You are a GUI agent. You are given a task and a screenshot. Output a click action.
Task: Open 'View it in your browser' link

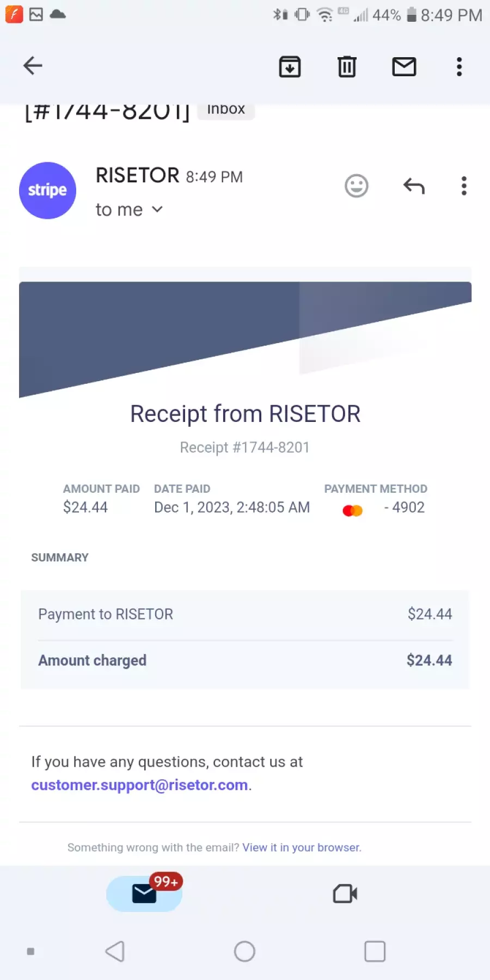coord(301,848)
